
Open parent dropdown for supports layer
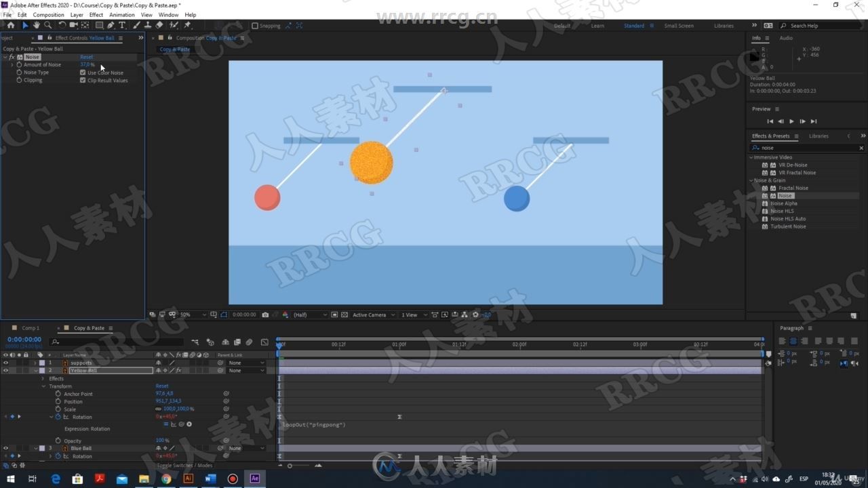pos(246,363)
